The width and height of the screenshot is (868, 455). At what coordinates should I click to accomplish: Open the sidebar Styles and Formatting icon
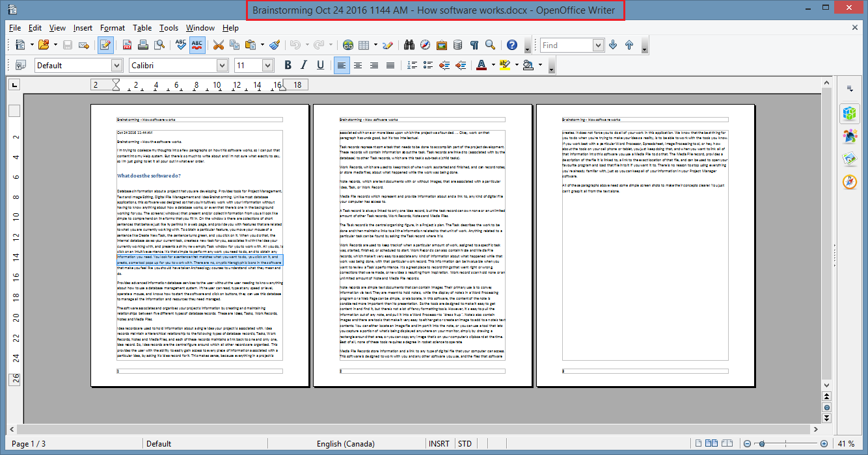[x=849, y=136]
